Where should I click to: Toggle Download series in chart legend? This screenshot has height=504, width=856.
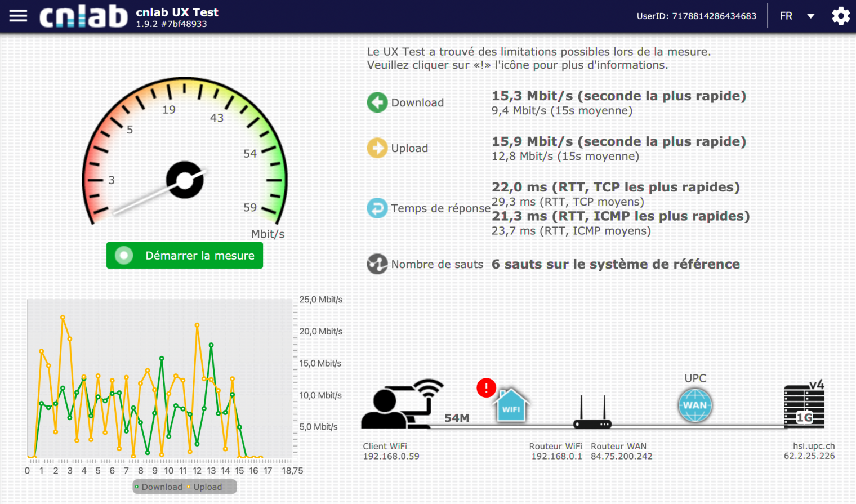(158, 487)
